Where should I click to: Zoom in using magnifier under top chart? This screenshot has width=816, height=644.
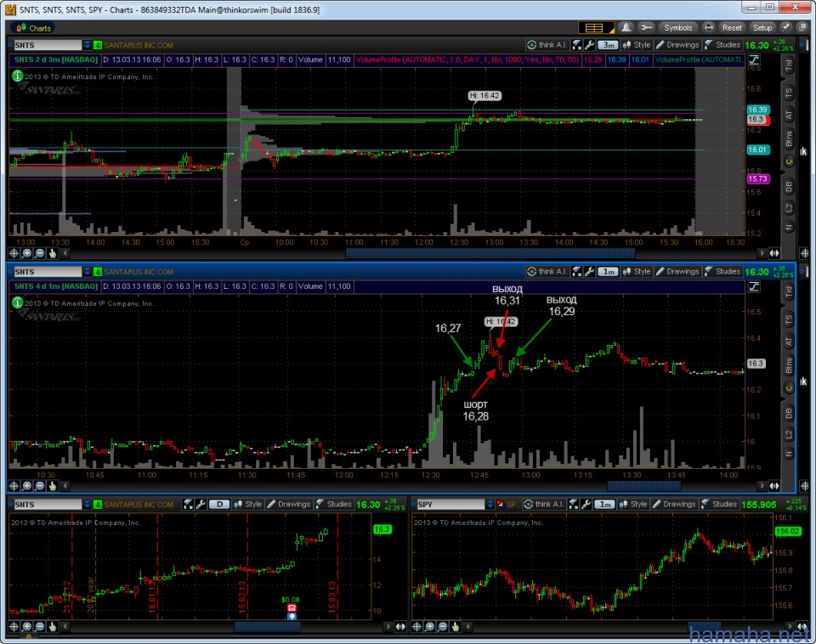click(x=26, y=253)
